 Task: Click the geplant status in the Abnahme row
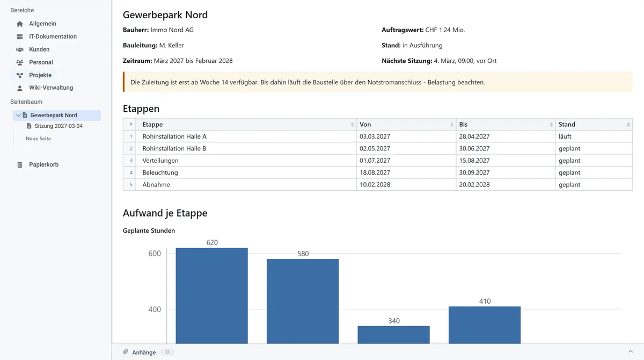(594, 184)
